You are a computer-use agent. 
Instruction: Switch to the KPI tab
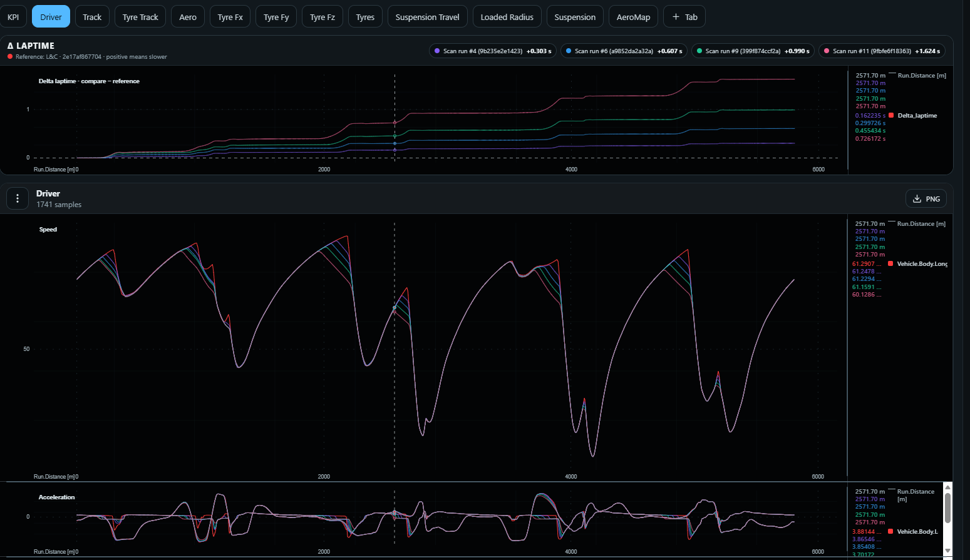coord(13,17)
